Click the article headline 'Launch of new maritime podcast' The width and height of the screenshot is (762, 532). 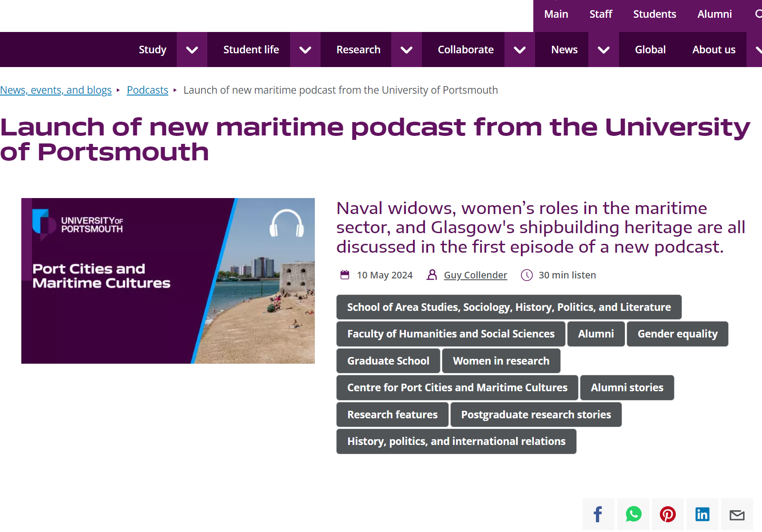coord(375,139)
